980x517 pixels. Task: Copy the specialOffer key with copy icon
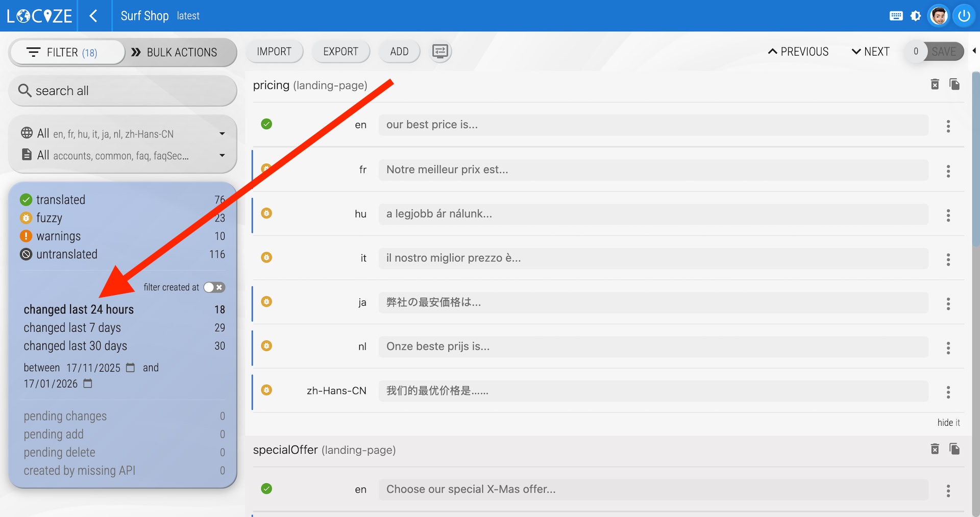954,449
